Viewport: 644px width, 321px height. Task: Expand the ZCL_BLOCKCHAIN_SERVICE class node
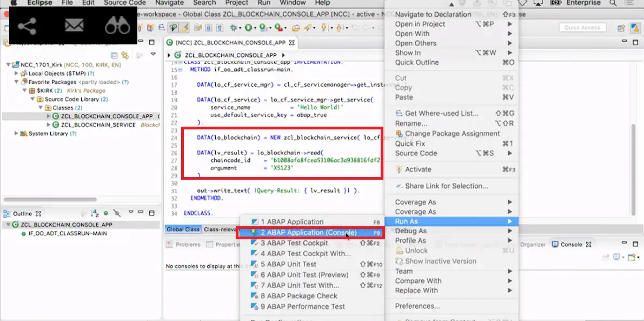point(49,125)
